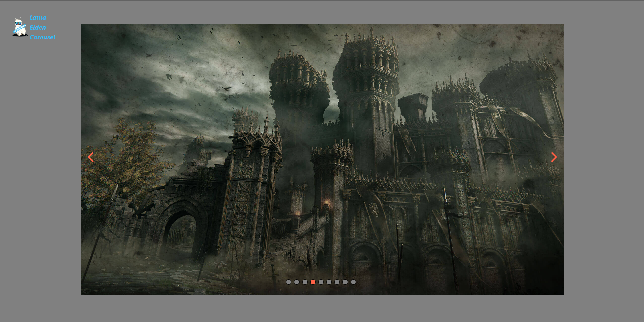Select the first carousel dot
This screenshot has width=644, height=322.
tap(289, 282)
